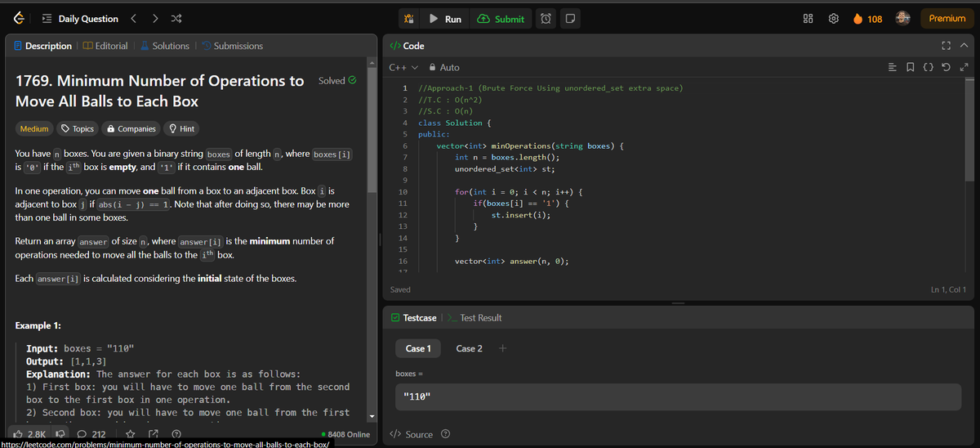Open the user profile avatar
The image size is (980, 448).
(904, 18)
